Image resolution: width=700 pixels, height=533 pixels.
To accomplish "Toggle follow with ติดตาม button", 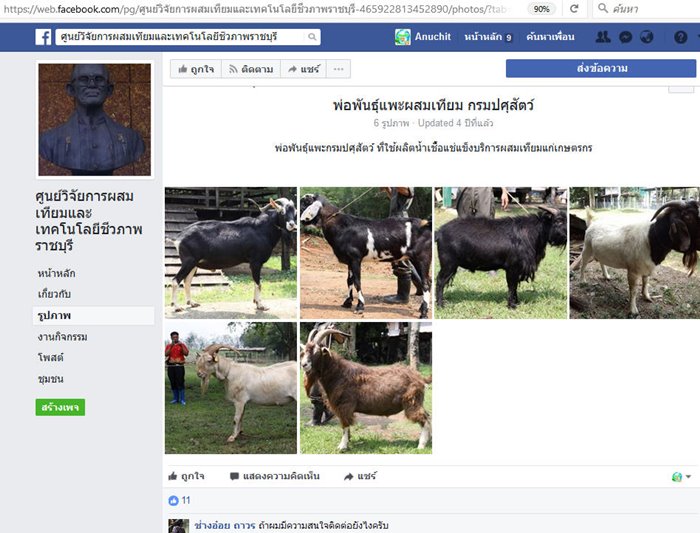I will 251,69.
